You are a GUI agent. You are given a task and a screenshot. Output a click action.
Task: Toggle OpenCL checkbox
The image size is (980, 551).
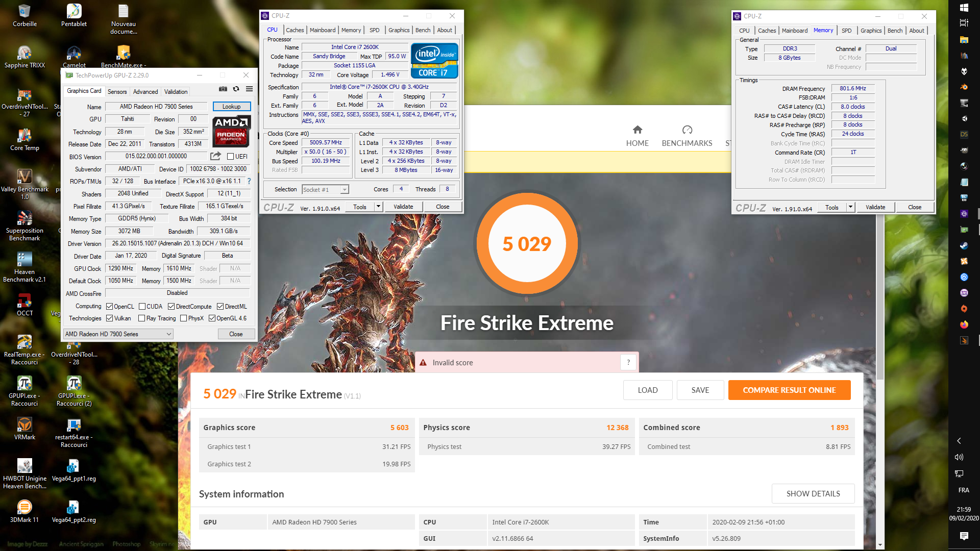click(x=109, y=307)
